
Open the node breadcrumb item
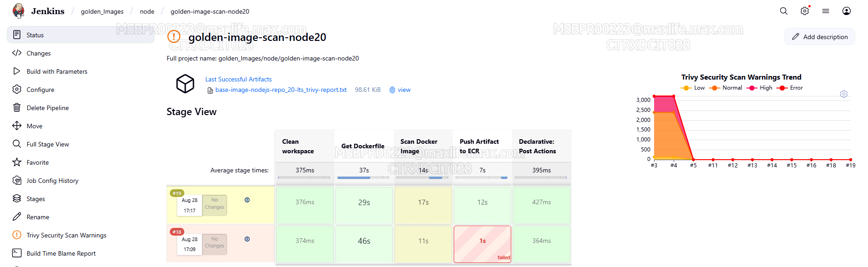click(147, 11)
